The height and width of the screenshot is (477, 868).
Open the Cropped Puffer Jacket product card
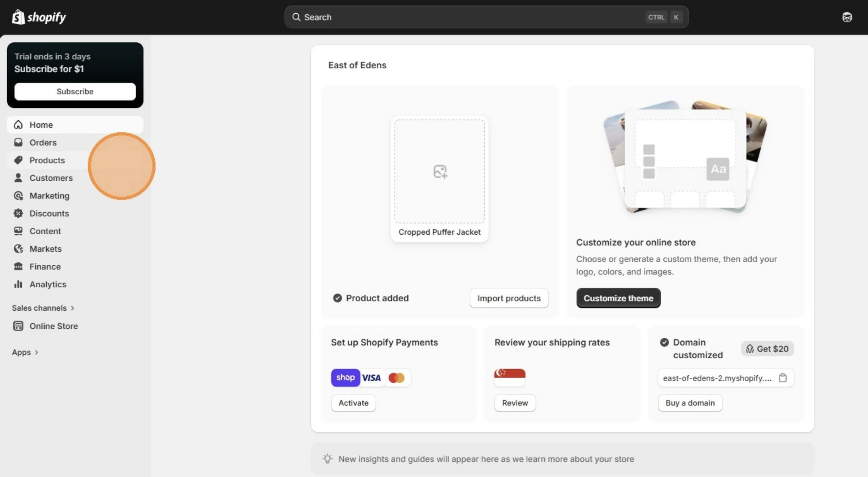pos(439,180)
